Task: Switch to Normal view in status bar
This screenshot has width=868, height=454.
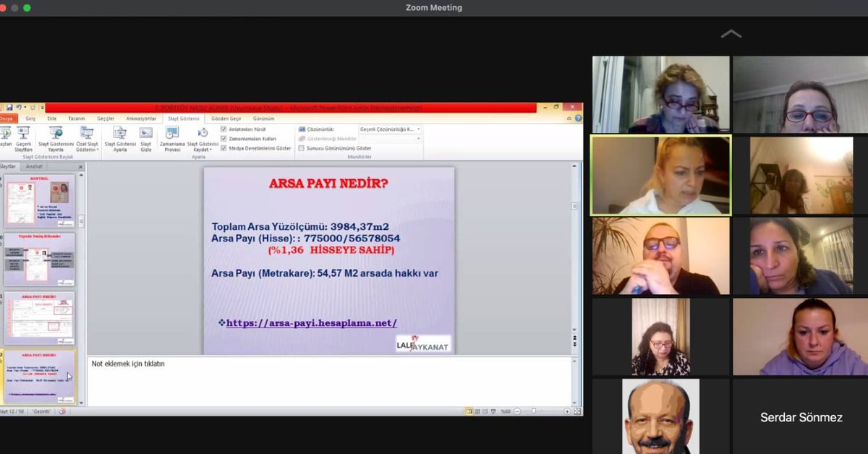Action: (x=469, y=411)
